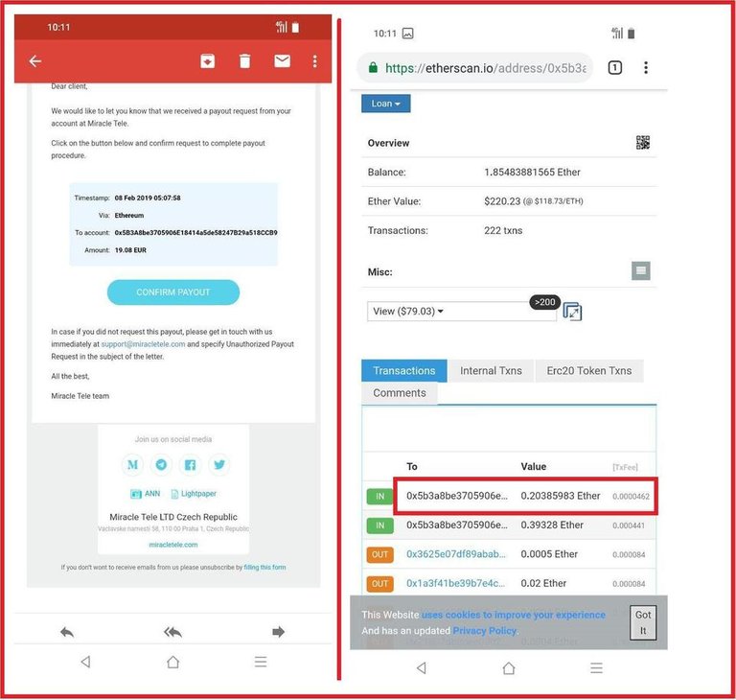Click the 'filling this form' unsubscribe link
The width and height of the screenshot is (736, 700).
[x=264, y=567]
